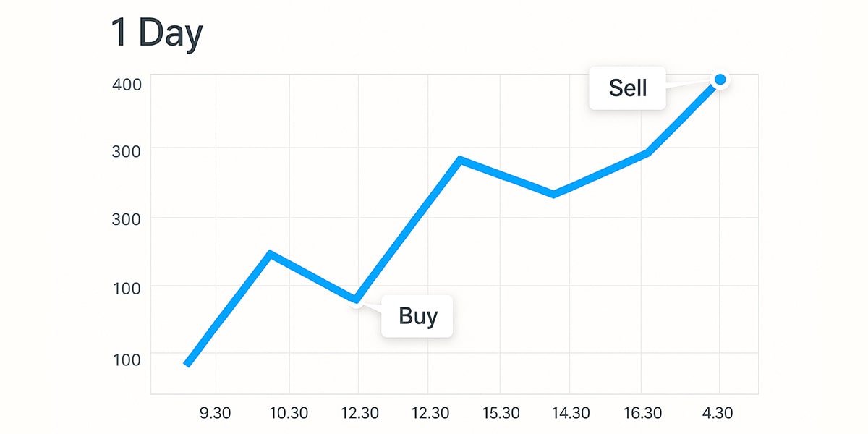
Task: Click the line peak preceding the 14.30 dip
Action: [x=460, y=159]
